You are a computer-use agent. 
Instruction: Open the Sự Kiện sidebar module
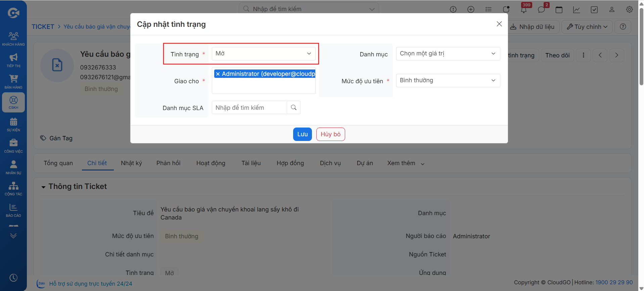pos(13,124)
